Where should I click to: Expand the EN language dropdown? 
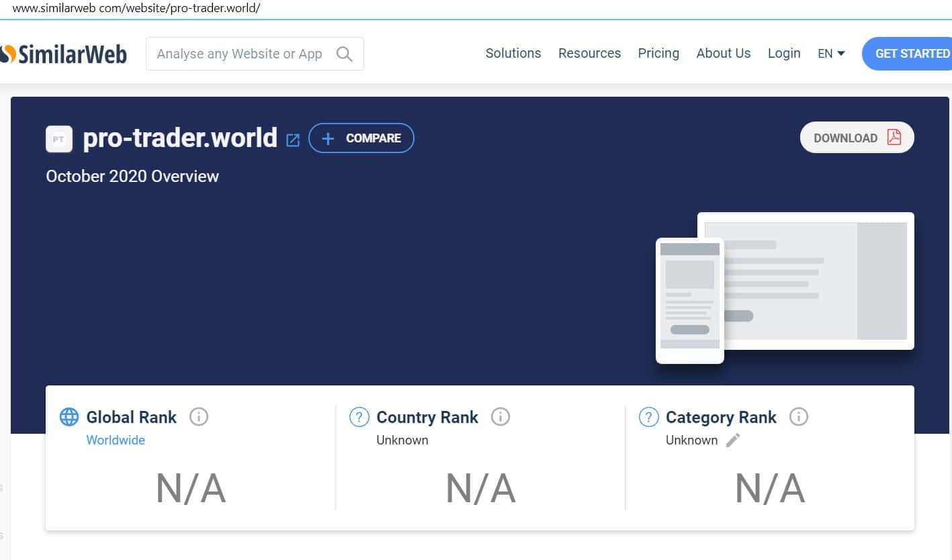tap(831, 54)
